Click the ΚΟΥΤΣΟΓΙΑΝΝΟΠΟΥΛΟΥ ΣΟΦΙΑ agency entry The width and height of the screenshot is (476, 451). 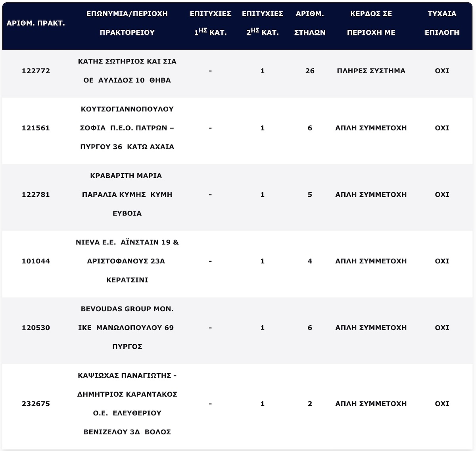tap(127, 128)
